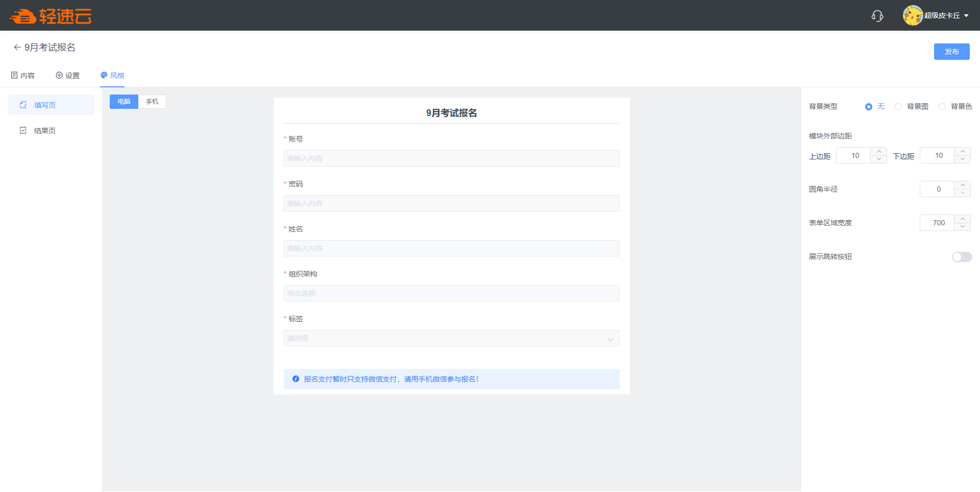This screenshot has height=492, width=980.
Task: Select the 背景图 radio option
Action: click(x=898, y=107)
